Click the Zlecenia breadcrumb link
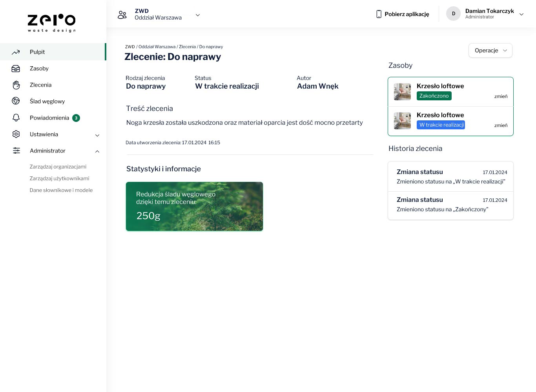Screen dimensions: 536x392 (187, 47)
